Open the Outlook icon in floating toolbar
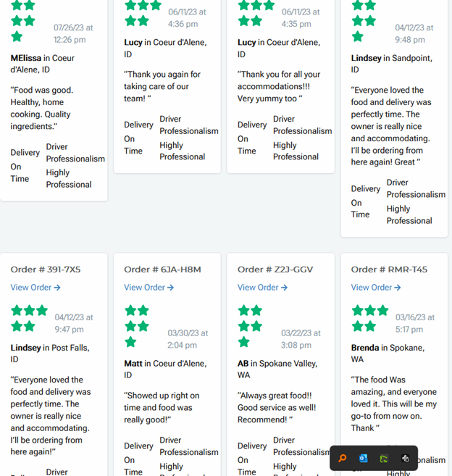The image size is (452, 476). 364,458
